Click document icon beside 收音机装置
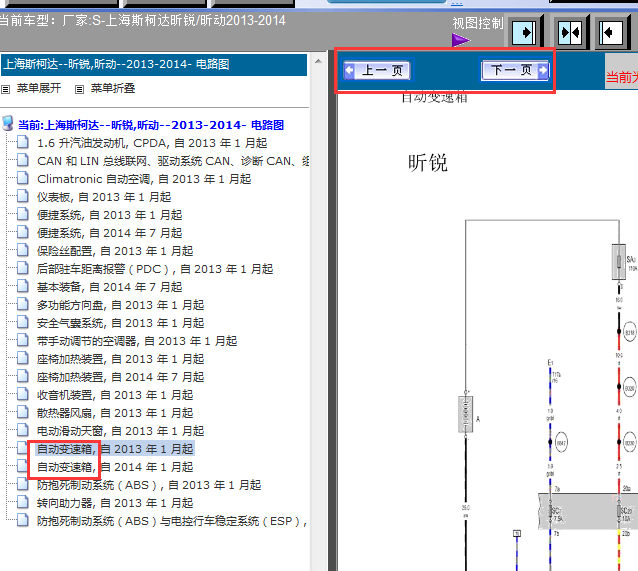Viewport: 638px width, 571px height. (x=23, y=394)
